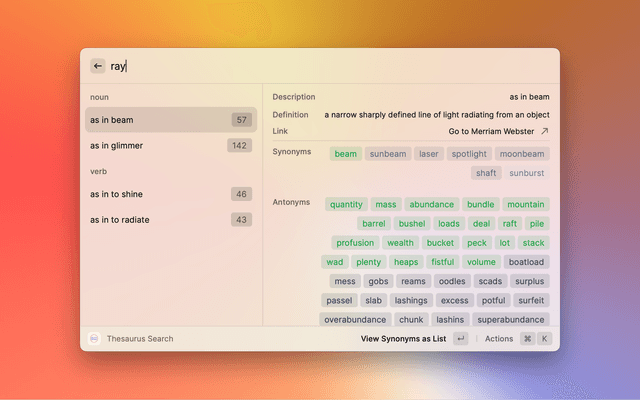640x400 pixels.
Task: Select the 'as in glimmer' result
Action: tap(169, 146)
